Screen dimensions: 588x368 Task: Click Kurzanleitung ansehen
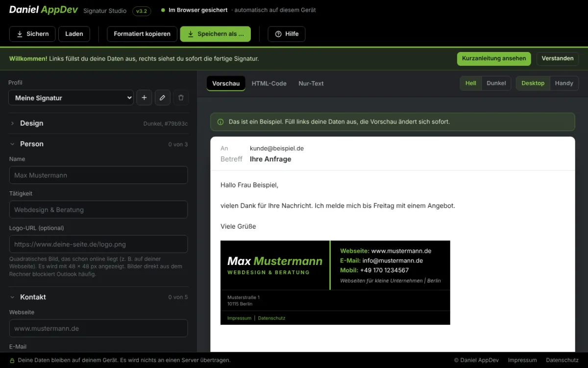pyautogui.click(x=494, y=58)
